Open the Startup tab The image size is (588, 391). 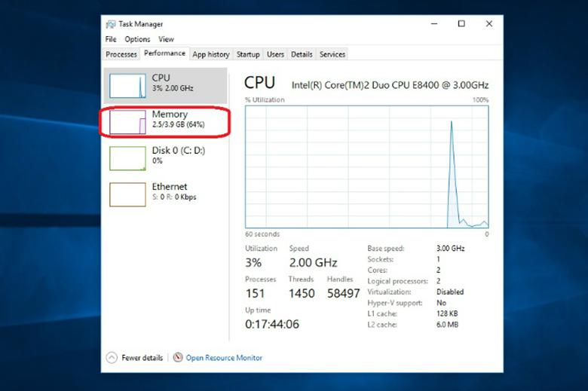(x=248, y=54)
